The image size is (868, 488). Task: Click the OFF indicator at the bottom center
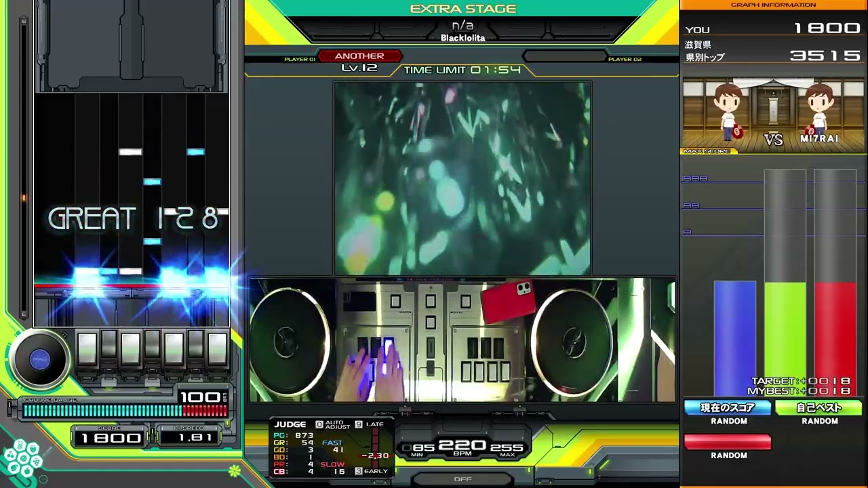(x=462, y=479)
